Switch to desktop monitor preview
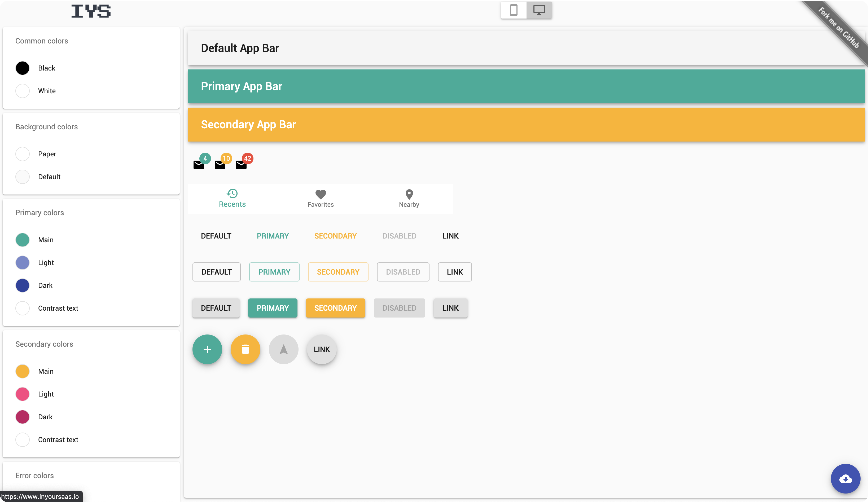 pyautogui.click(x=539, y=10)
